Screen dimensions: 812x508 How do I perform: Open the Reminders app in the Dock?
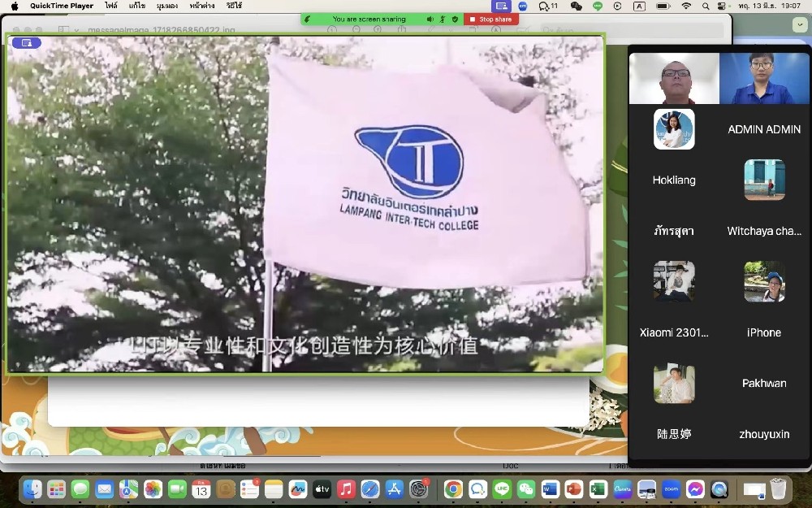pos(249,488)
